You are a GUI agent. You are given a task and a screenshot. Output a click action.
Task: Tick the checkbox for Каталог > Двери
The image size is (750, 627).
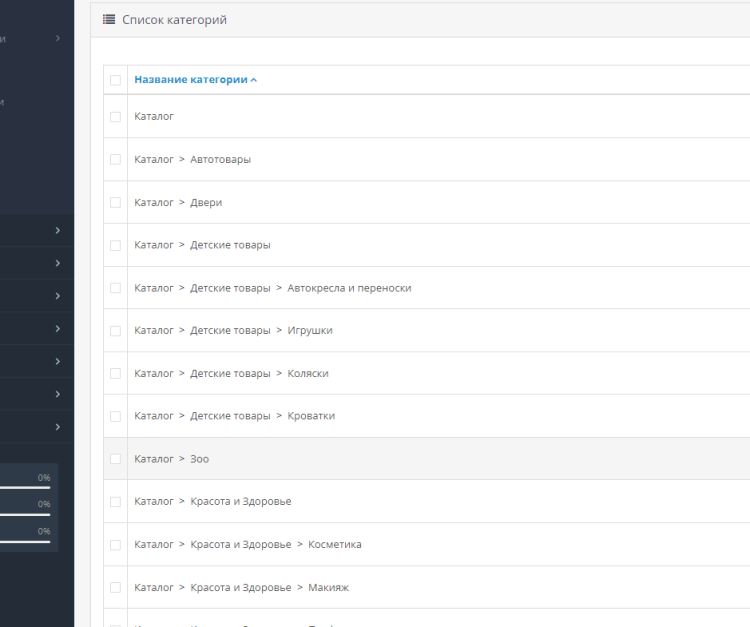click(x=115, y=203)
